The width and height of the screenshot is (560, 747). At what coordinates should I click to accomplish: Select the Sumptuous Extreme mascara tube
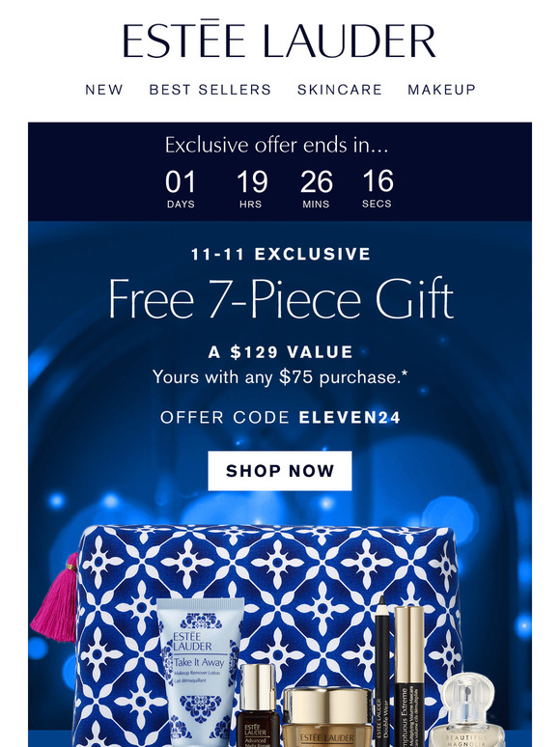click(409, 677)
